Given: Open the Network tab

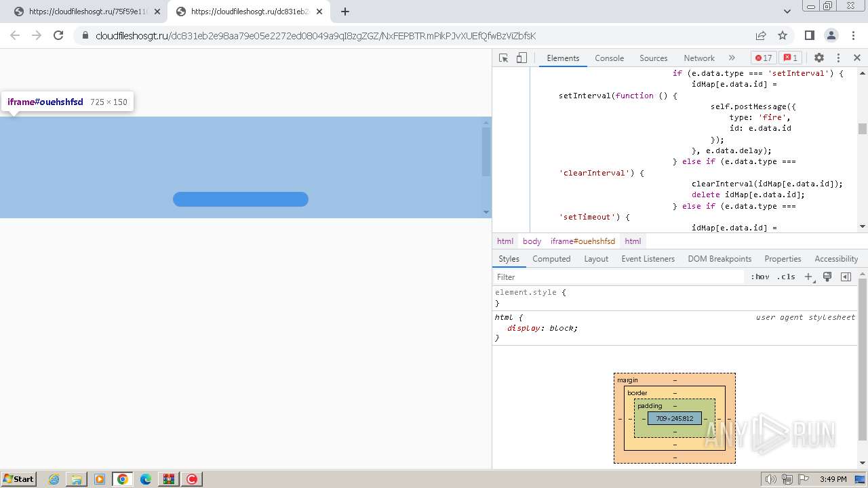Looking at the screenshot, I should [x=699, y=58].
